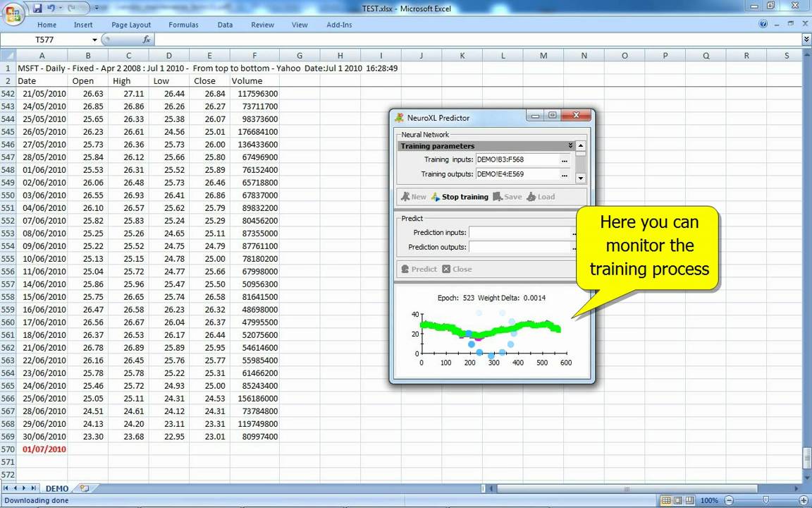812x508 pixels.
Task: Select the View ribbon tab
Action: pyautogui.click(x=300, y=25)
